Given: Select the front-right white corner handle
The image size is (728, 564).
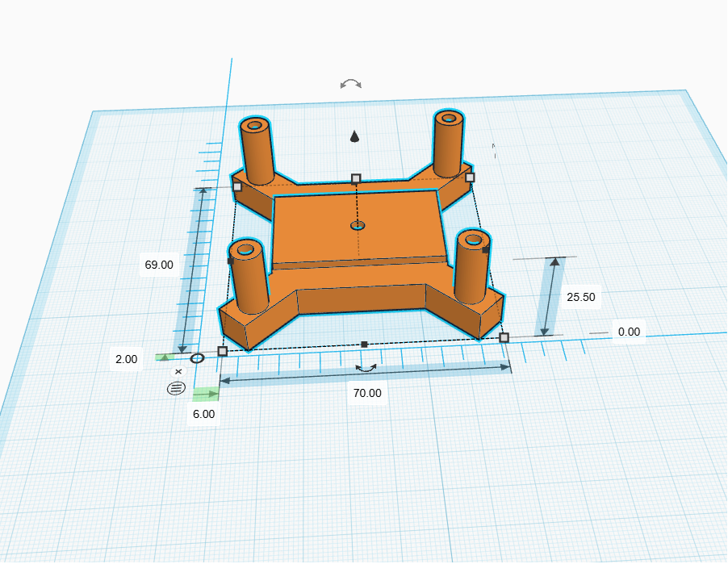Looking at the screenshot, I should point(504,338).
